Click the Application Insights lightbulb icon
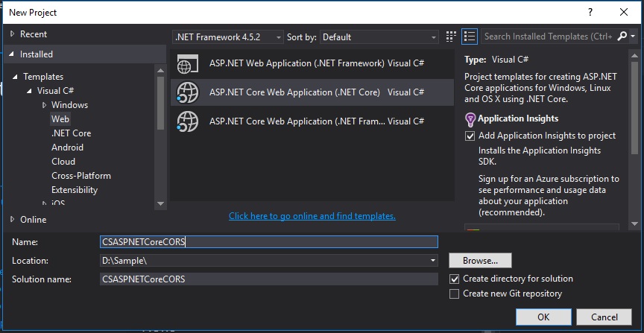644x333 pixels. pyautogui.click(x=470, y=118)
